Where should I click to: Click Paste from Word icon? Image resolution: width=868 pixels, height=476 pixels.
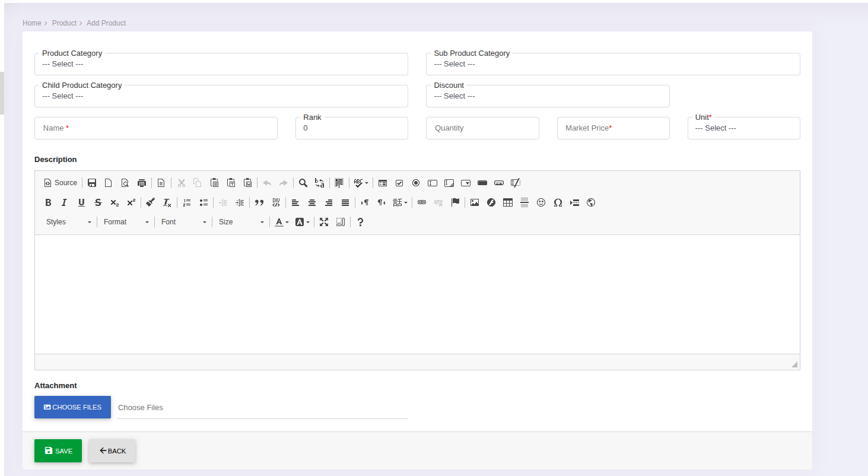tap(248, 183)
